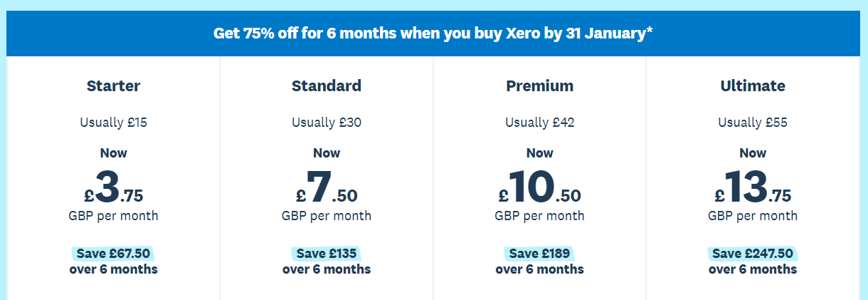Image resolution: width=868 pixels, height=300 pixels.
Task: Click the Save £67.50 highlight
Action: pos(113,254)
